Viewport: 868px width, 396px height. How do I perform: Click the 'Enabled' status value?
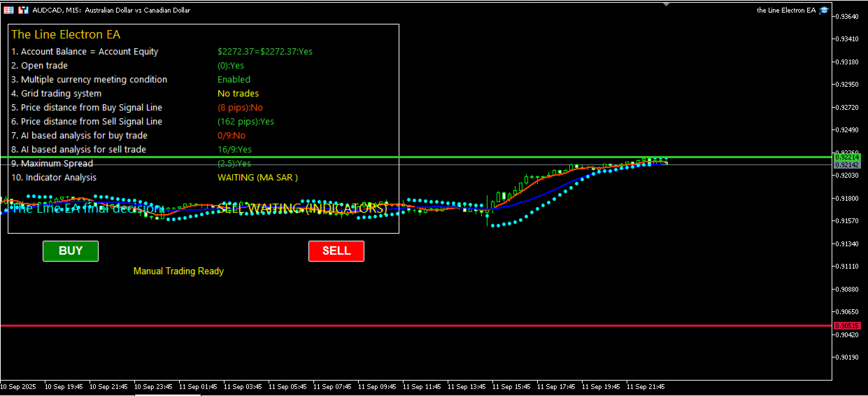pyautogui.click(x=234, y=80)
